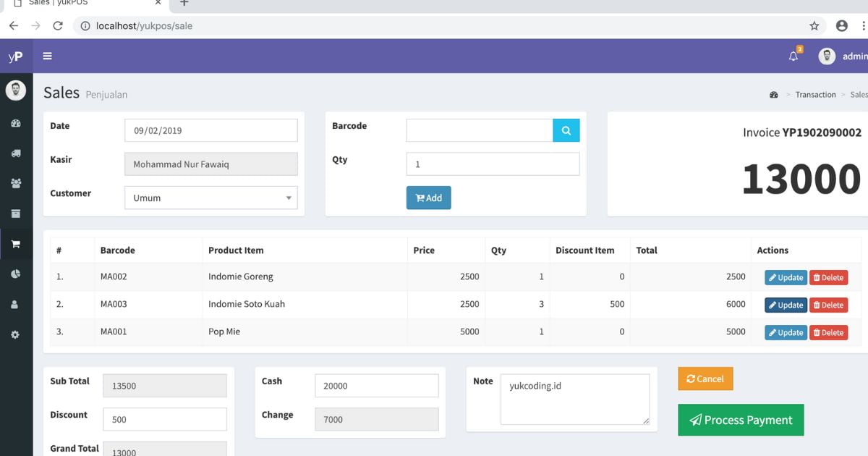Click the Note text area

click(575, 400)
